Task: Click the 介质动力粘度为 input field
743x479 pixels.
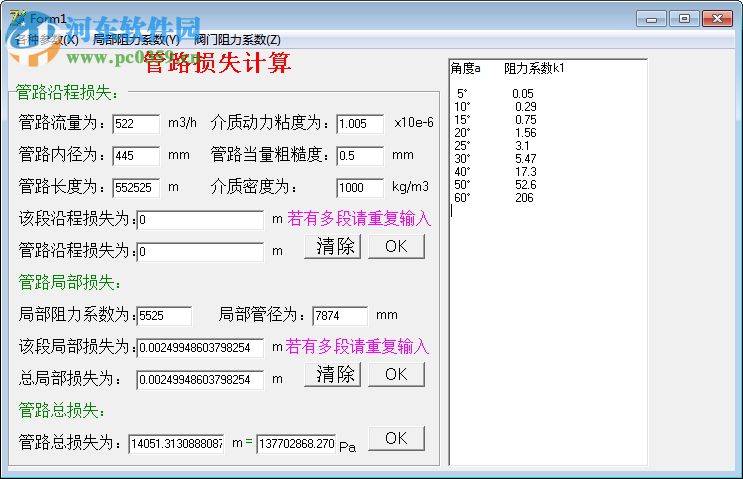Action: point(360,124)
